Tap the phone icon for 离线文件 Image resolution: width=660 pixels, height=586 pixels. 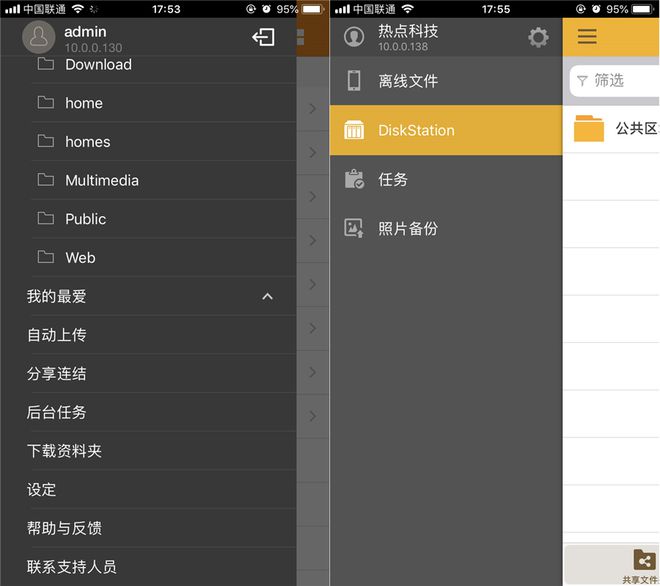click(354, 80)
